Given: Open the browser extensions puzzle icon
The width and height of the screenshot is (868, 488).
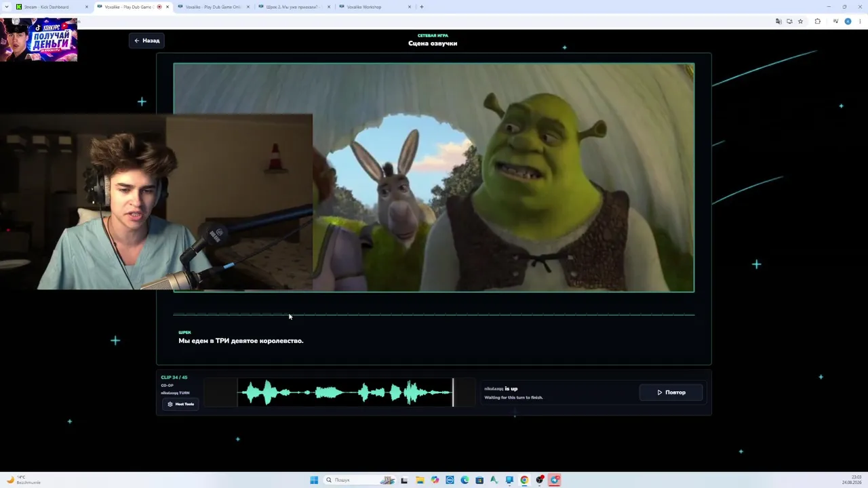Looking at the screenshot, I should pyautogui.click(x=817, y=22).
